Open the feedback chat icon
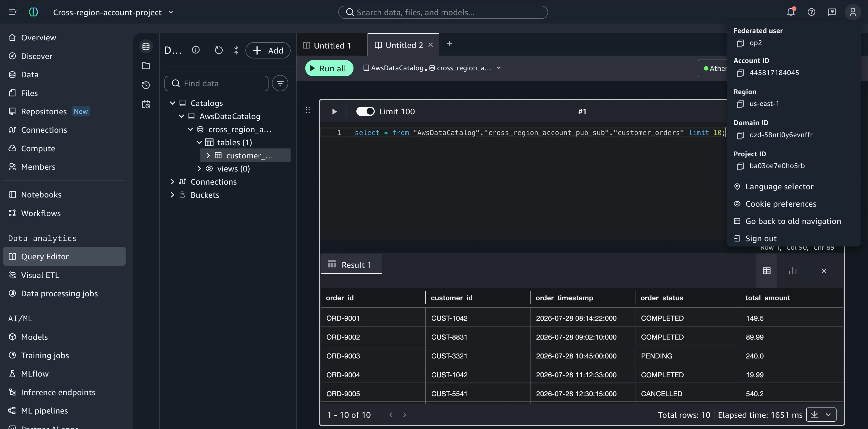The image size is (868, 429). click(x=832, y=12)
